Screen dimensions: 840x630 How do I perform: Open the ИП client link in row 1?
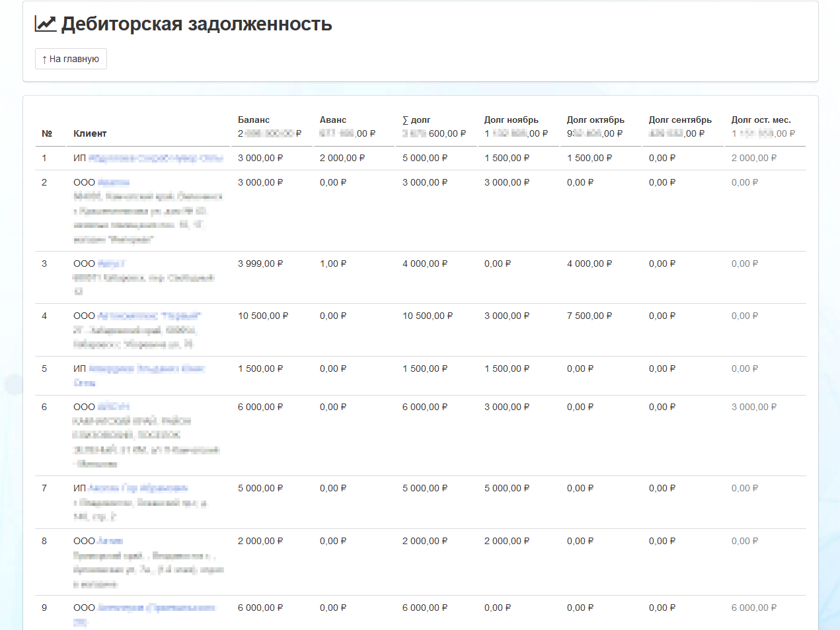tap(155, 158)
